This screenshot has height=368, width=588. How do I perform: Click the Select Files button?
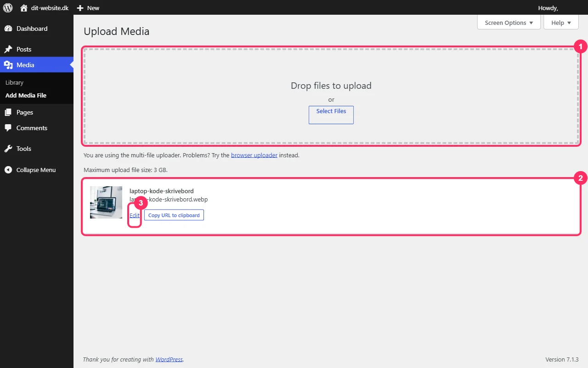click(331, 115)
